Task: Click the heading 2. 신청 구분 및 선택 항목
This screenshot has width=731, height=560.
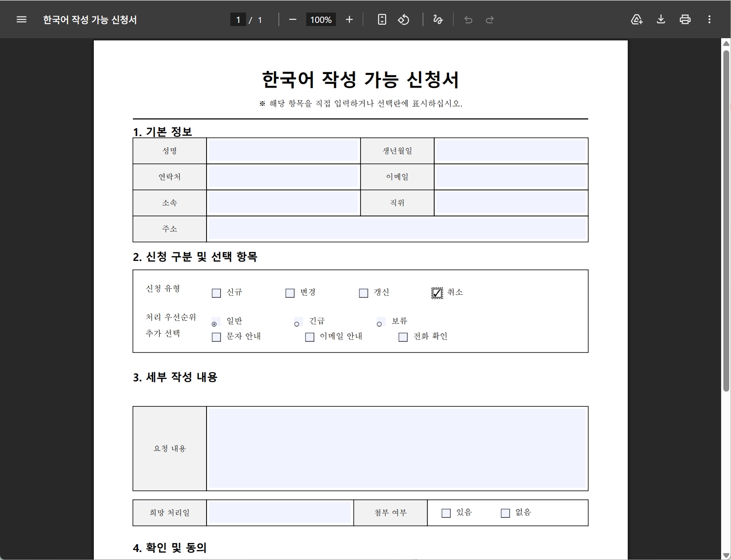Action: (195, 257)
